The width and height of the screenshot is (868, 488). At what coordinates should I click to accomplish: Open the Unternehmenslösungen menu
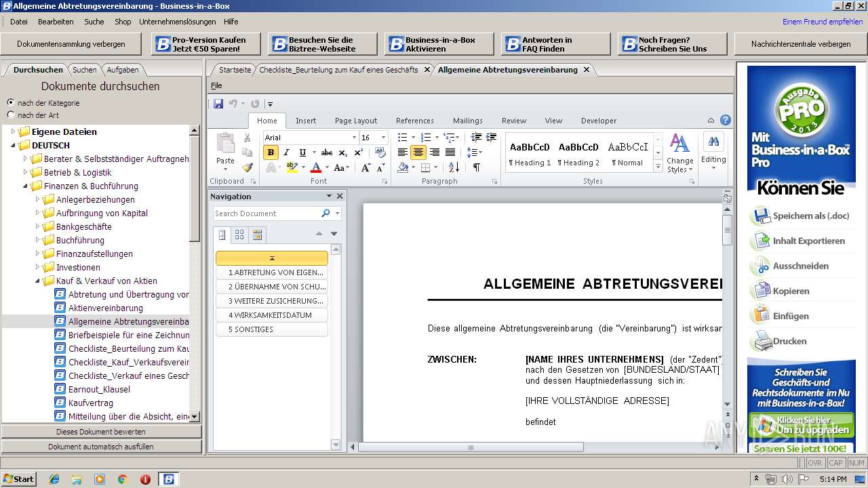178,22
